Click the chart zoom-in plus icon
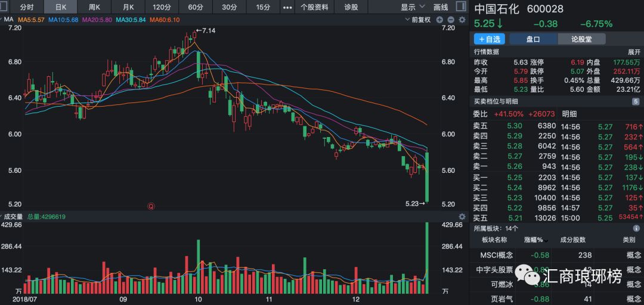Screen dimensions: 644x305 click(439, 20)
